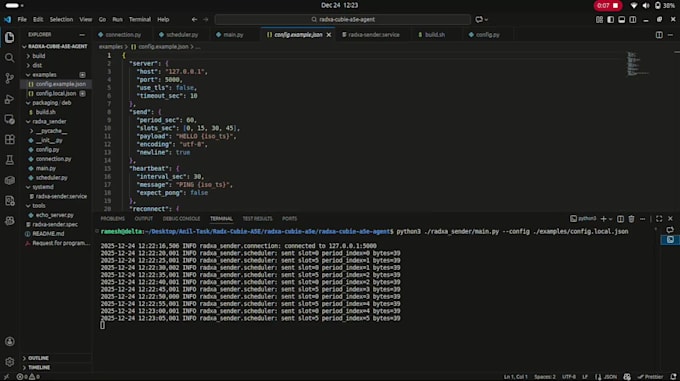Change UTF-8 encoding in status bar
680x381 pixels.
569,377
